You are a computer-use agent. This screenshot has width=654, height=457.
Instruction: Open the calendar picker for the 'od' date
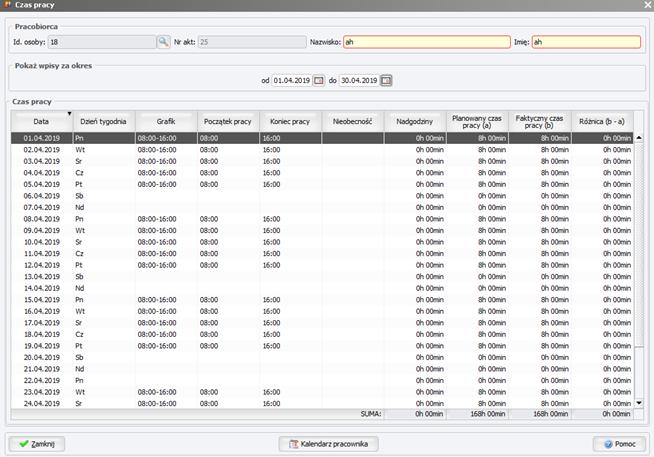pyautogui.click(x=319, y=80)
